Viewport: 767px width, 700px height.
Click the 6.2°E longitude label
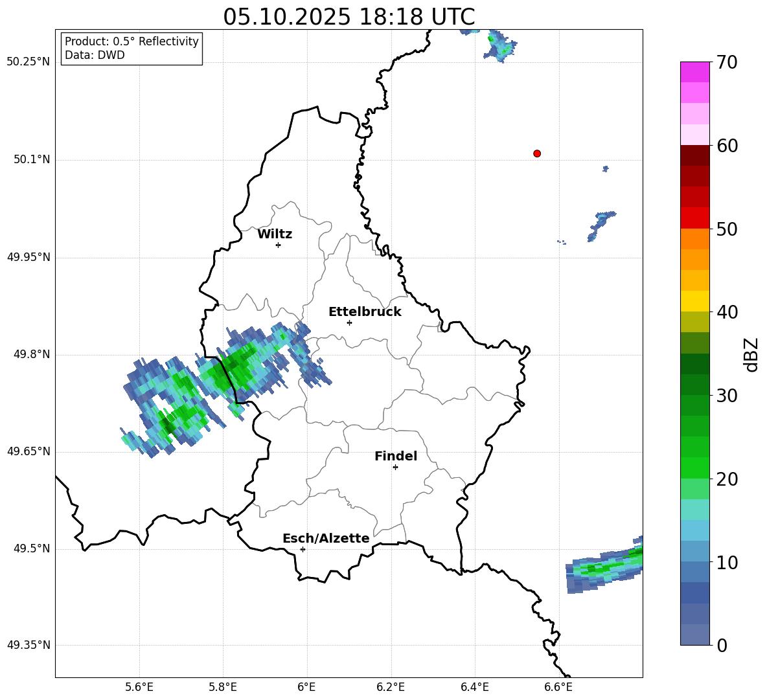point(391,687)
